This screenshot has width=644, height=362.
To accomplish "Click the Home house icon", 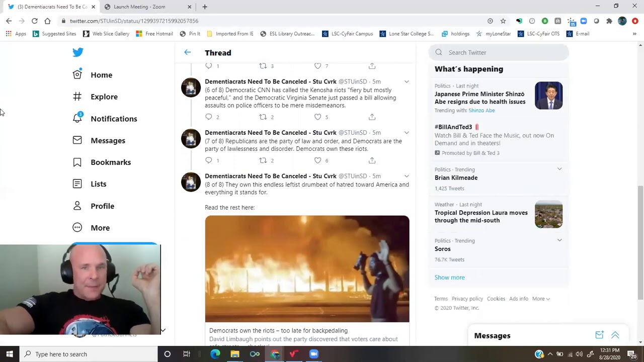I will [77, 74].
